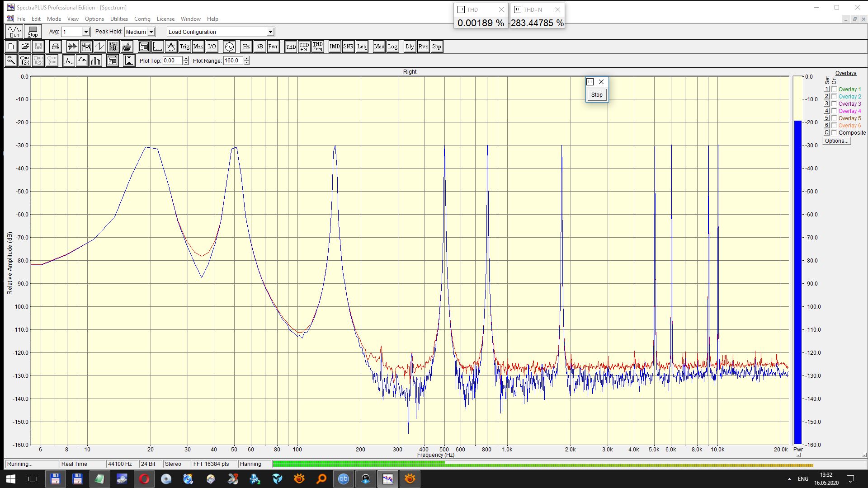Click the THD+N utility icon
Screen dimensions: 868x488
[304, 47]
